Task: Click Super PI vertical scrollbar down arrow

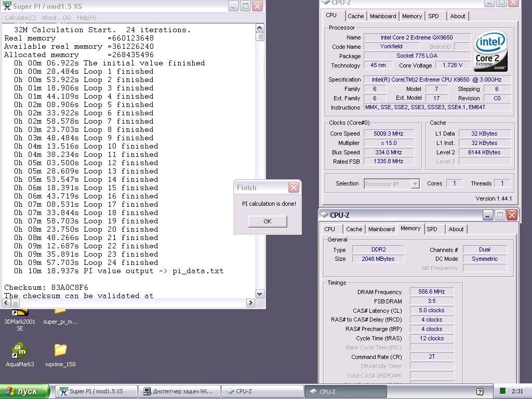Action: pyautogui.click(x=260, y=294)
